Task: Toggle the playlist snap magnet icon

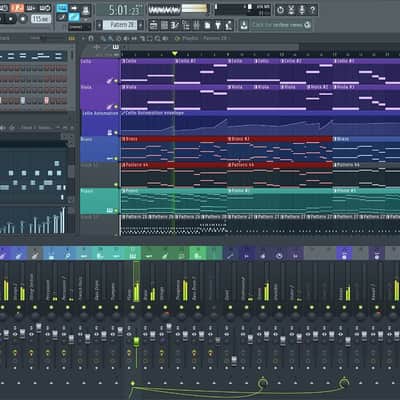Action: [91, 38]
